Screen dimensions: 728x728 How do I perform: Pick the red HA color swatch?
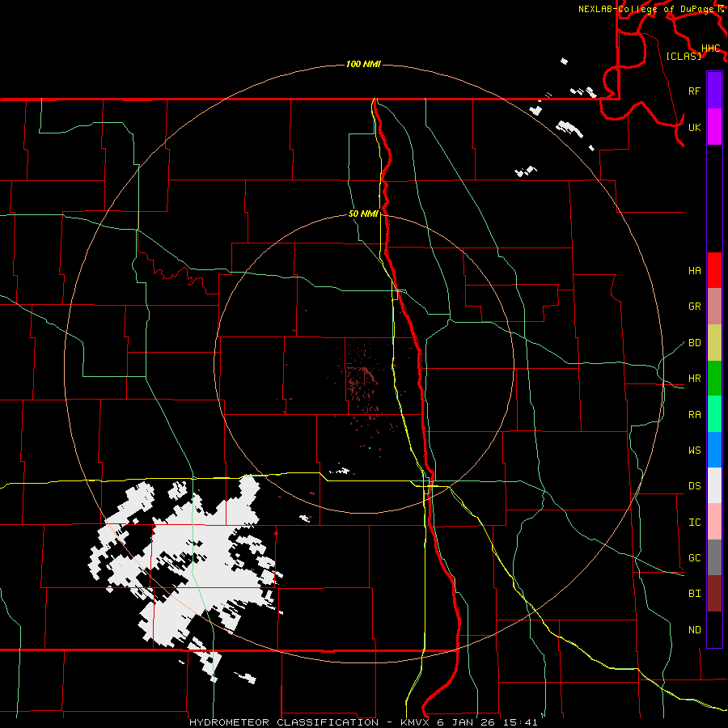[714, 270]
